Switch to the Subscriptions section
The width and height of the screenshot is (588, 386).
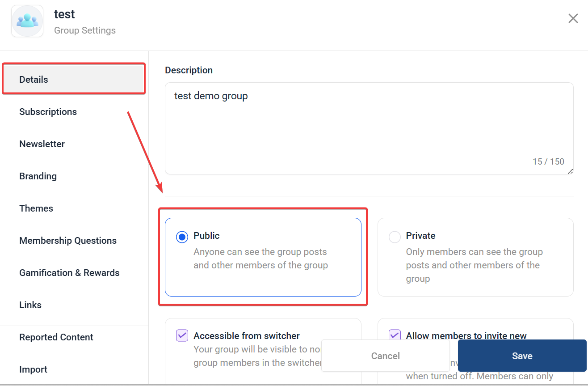point(48,112)
